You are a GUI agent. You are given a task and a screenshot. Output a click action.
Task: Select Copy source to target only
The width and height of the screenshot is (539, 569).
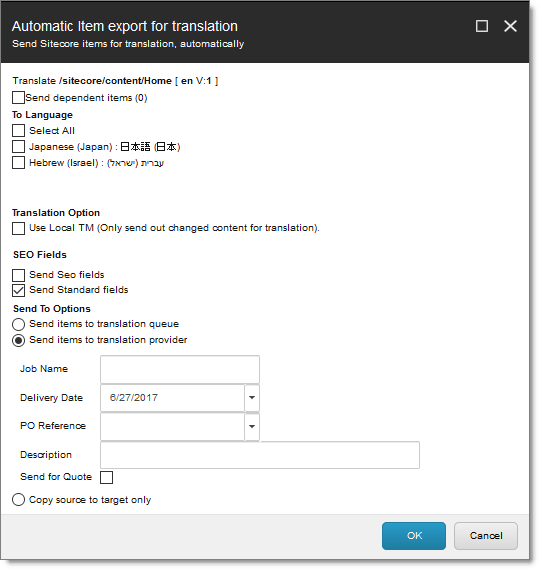coord(19,500)
